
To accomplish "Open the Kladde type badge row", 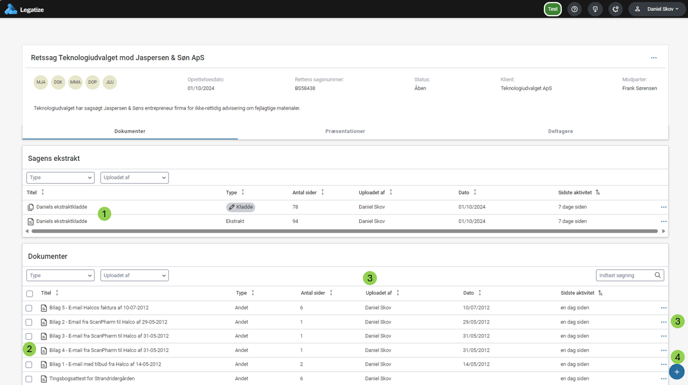I will click(x=240, y=207).
